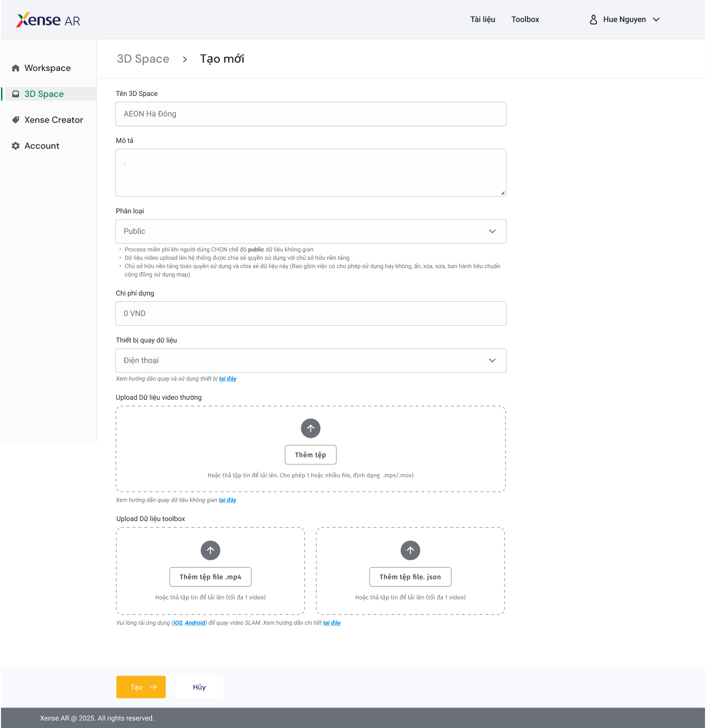Click the Xense Creator tag icon
Screen dimensions: 706x728
[x=16, y=120]
